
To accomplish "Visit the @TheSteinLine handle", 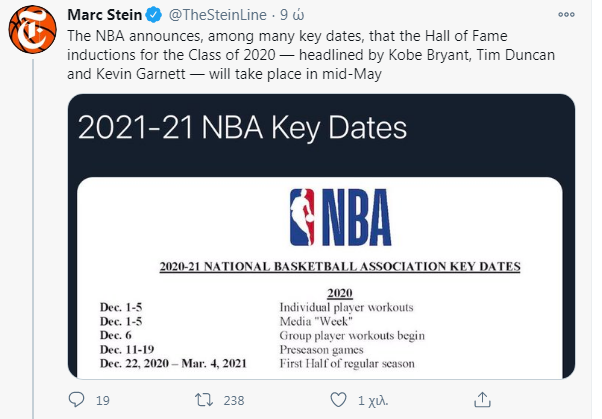I will tap(217, 15).
